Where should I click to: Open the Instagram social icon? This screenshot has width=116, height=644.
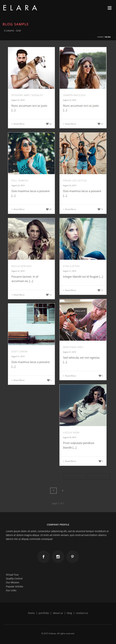click(x=58, y=556)
